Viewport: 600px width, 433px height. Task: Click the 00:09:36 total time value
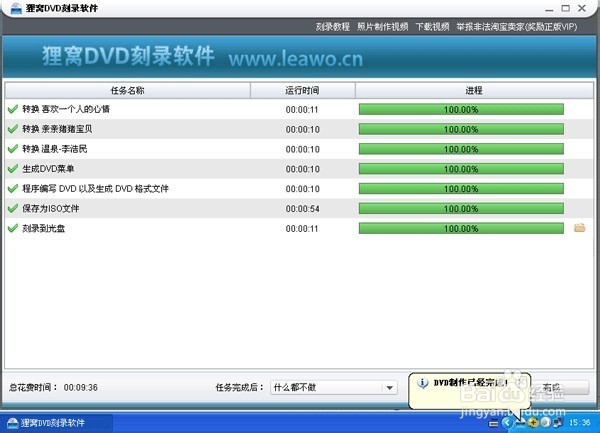[81, 387]
